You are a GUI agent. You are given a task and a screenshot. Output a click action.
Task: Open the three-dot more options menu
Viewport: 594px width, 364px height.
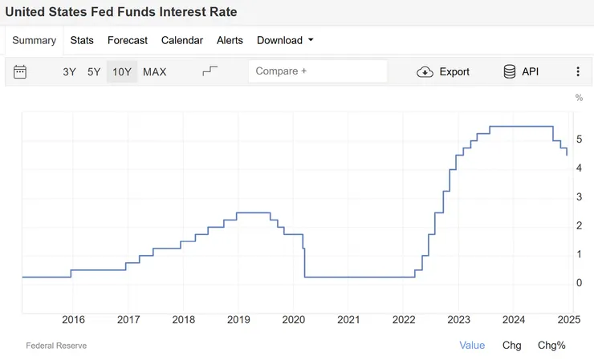(x=578, y=71)
